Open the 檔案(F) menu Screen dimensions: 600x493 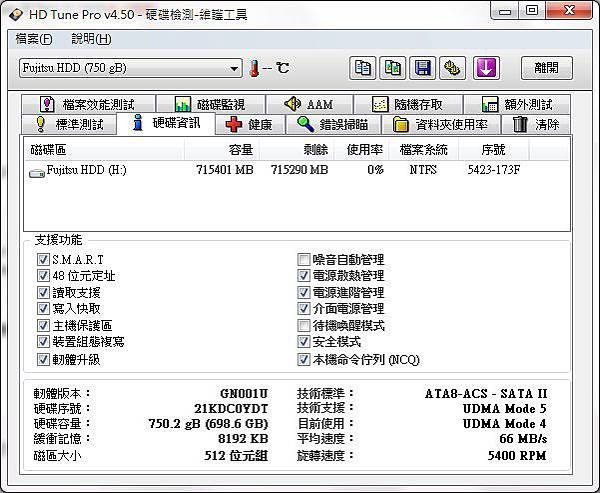coord(34,39)
